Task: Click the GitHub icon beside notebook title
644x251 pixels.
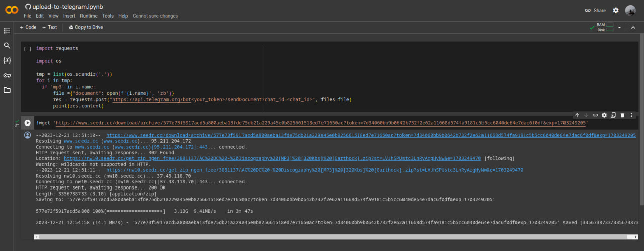Action: [28, 8]
